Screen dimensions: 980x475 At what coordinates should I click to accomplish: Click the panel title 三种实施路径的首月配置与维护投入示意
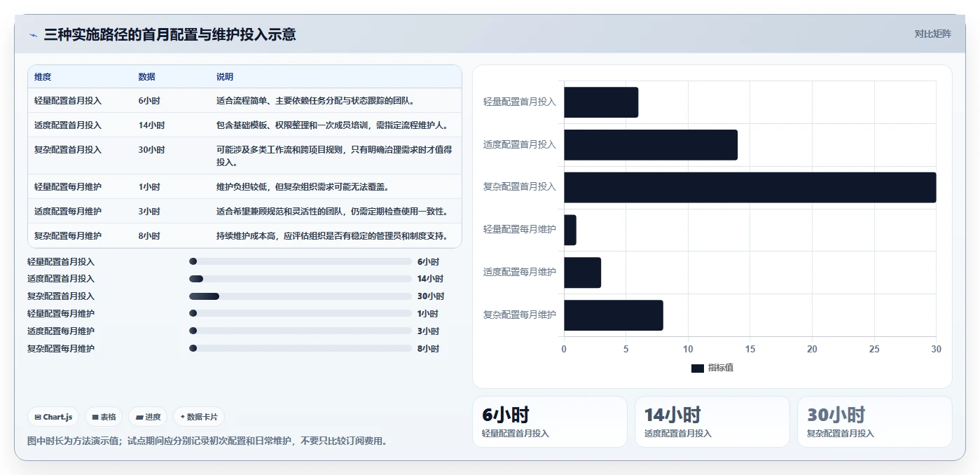[170, 34]
